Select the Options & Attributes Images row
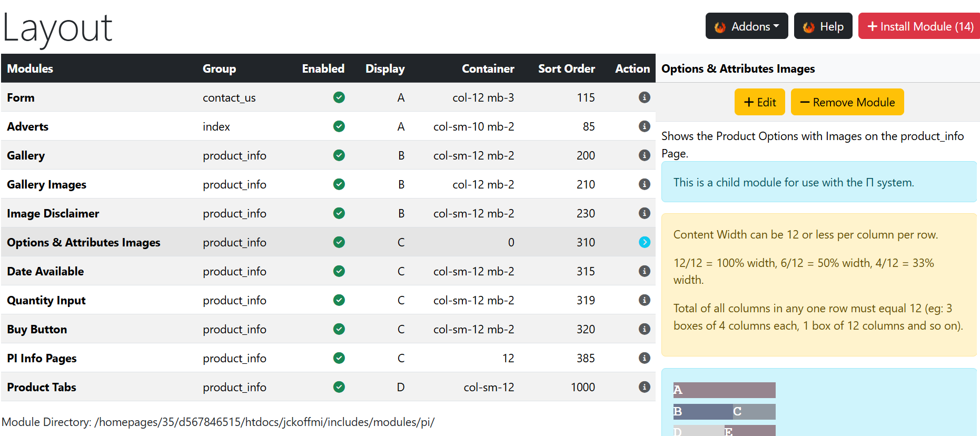This screenshot has height=436, width=980. click(x=328, y=242)
